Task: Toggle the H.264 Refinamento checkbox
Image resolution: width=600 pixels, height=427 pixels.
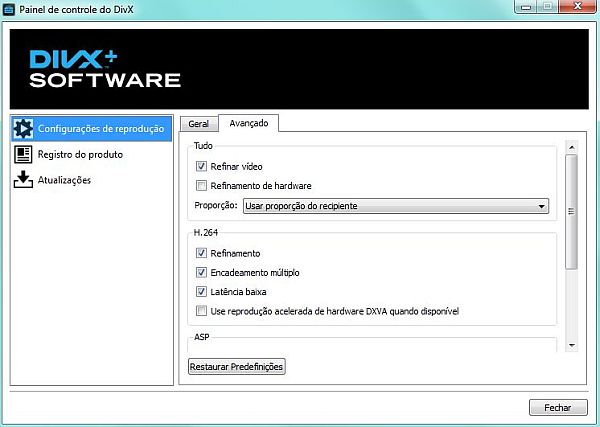Action: tap(201, 253)
